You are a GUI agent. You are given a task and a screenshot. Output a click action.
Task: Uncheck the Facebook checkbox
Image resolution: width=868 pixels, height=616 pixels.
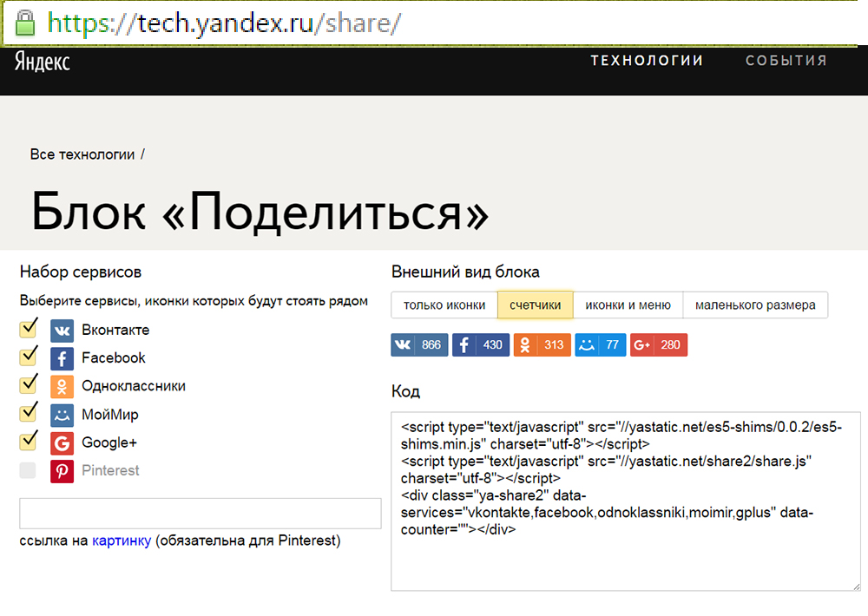tap(29, 357)
